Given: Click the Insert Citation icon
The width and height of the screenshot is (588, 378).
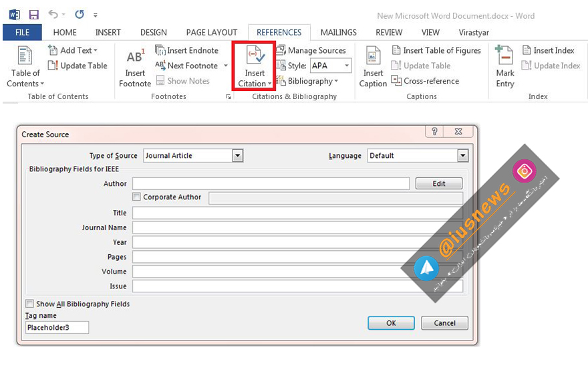Looking at the screenshot, I should coord(255,56).
